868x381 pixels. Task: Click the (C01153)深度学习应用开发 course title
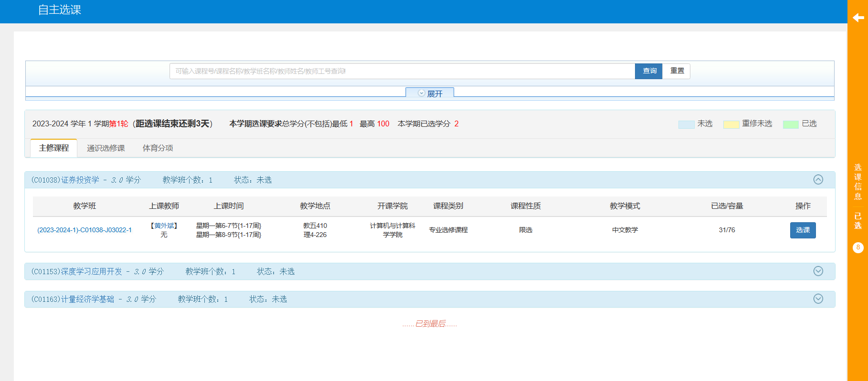(x=77, y=272)
